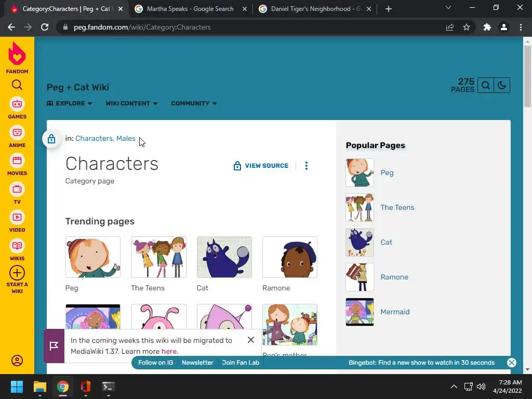Viewport: 532px width, 399px height.
Task: Open Chrome extensions puzzle icon
Action: (x=487, y=27)
